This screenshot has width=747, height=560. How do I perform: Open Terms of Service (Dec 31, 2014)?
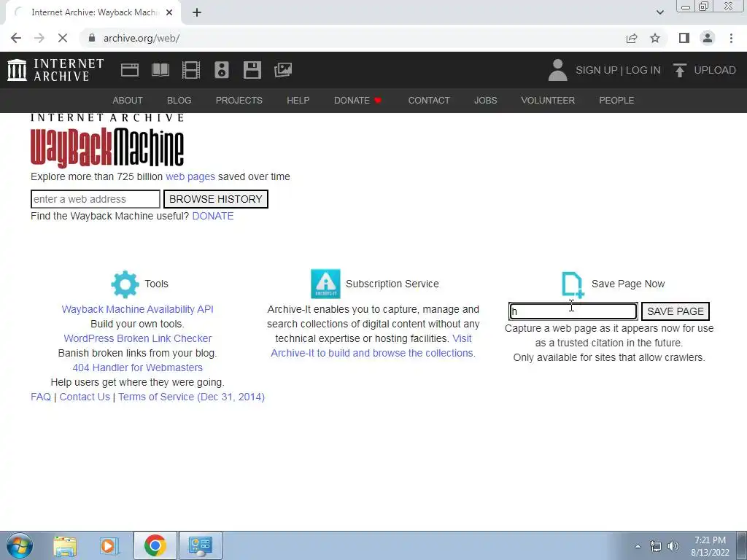point(192,397)
